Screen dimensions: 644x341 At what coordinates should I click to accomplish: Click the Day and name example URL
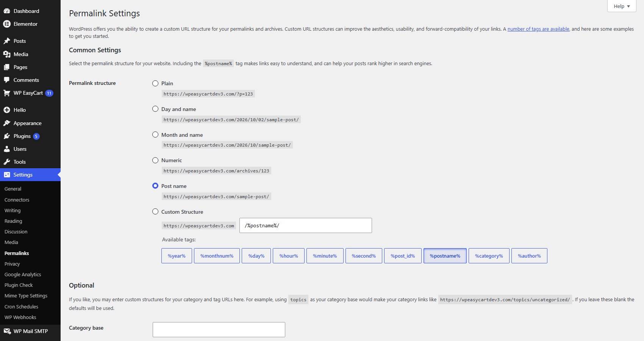pyautogui.click(x=231, y=119)
